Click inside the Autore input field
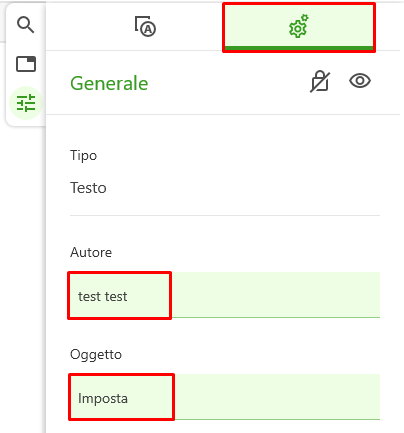This screenshot has height=433, width=404. [x=225, y=295]
